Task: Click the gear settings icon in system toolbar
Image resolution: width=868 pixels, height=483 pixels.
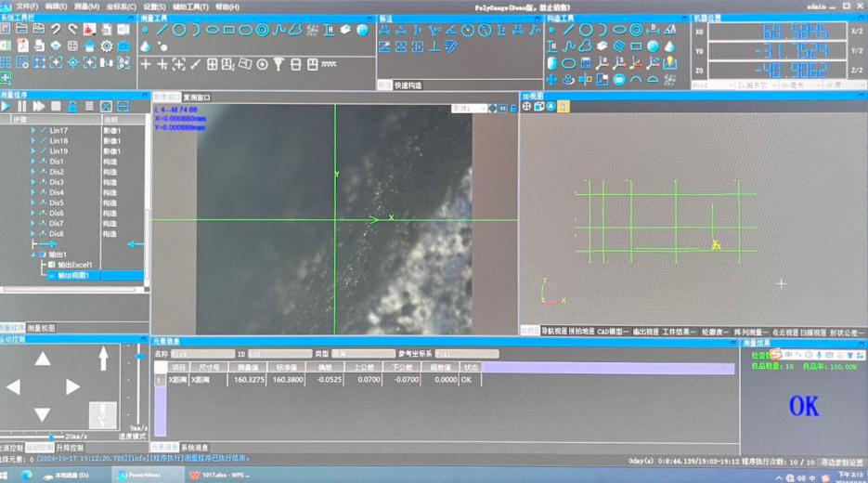Action: click(x=107, y=46)
